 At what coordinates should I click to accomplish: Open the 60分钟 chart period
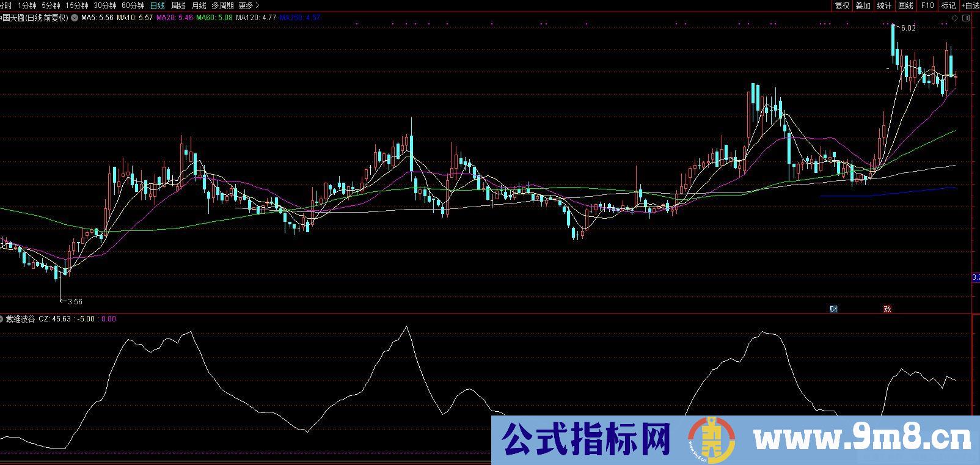coord(133,5)
